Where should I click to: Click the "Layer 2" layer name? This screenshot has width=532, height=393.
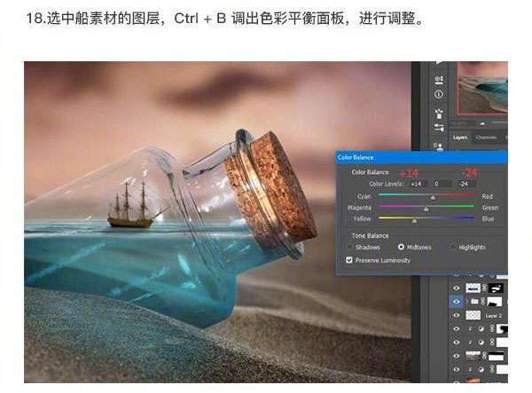[493, 316]
